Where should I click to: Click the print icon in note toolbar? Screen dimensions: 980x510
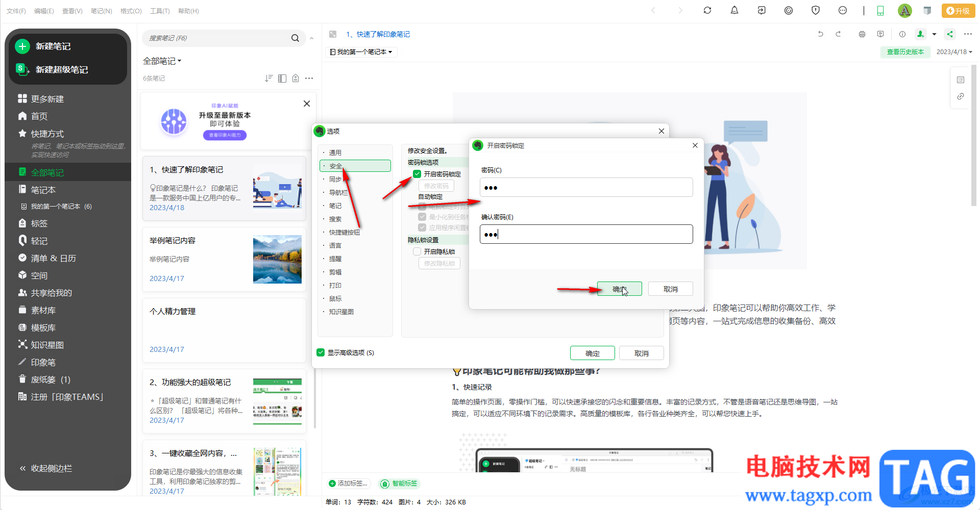click(862, 34)
